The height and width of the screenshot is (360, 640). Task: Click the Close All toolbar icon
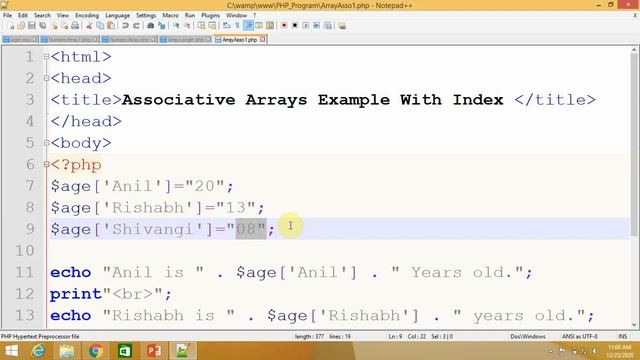click(65, 26)
